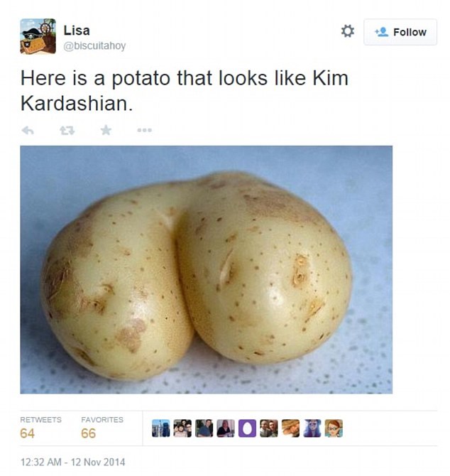Follow Lisa with the Follow button
This screenshot has height=476, width=450.
click(x=400, y=32)
